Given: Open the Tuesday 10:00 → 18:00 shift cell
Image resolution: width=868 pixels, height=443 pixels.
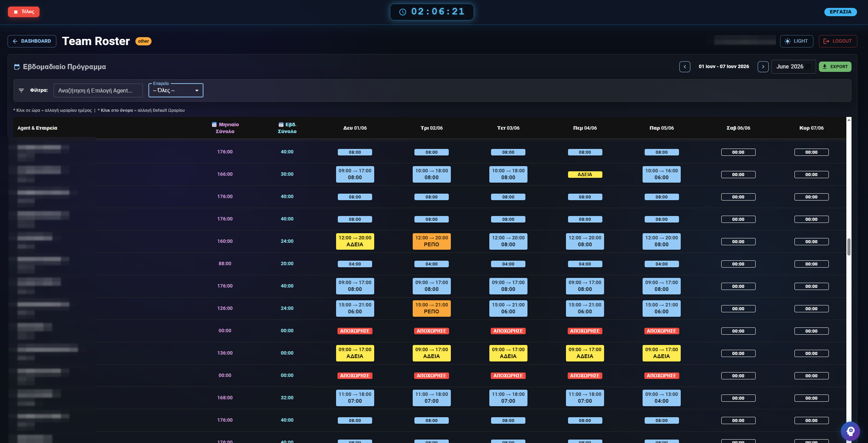Looking at the screenshot, I should click(432, 174).
